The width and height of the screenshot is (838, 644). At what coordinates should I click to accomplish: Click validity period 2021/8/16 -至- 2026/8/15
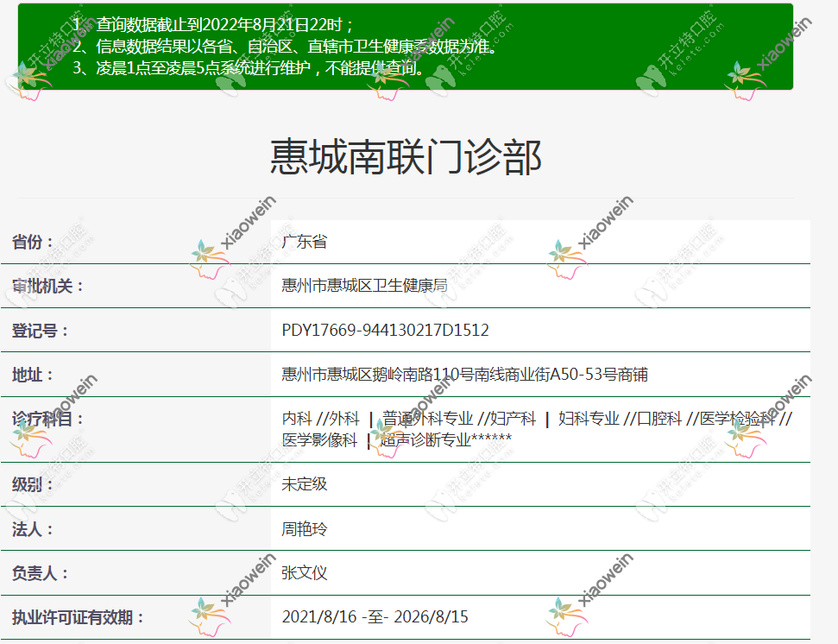(x=375, y=617)
